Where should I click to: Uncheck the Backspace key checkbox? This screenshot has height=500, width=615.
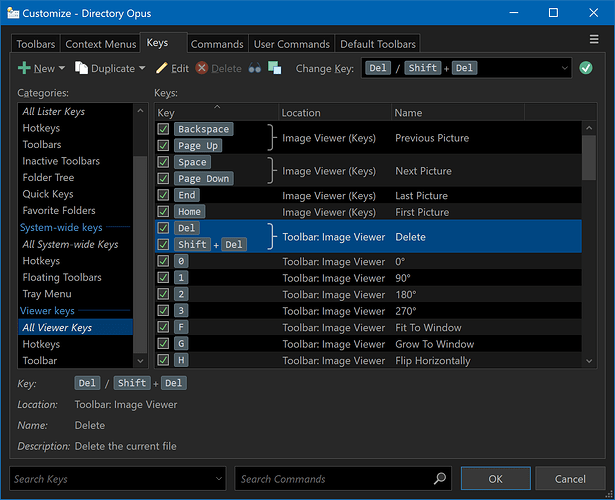(x=163, y=129)
